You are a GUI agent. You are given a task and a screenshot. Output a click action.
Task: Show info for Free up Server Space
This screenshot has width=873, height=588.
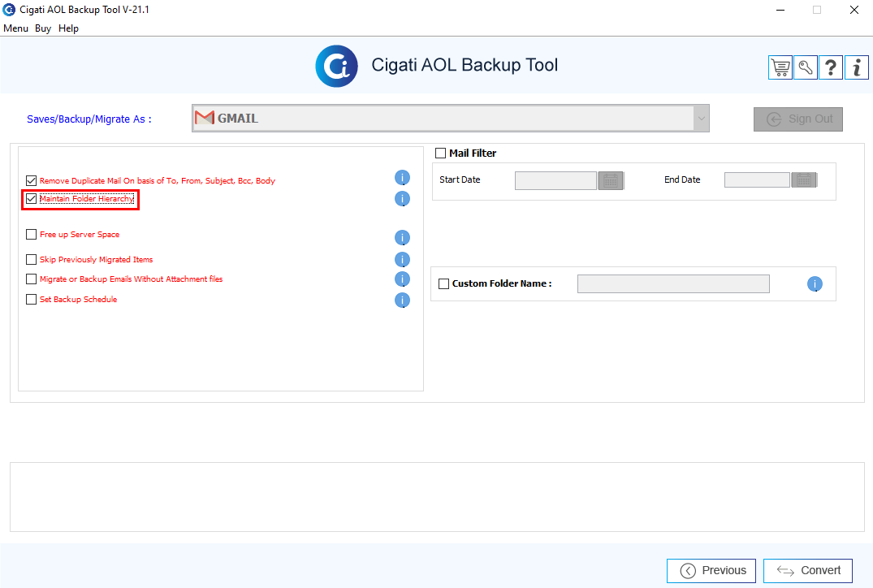402,238
